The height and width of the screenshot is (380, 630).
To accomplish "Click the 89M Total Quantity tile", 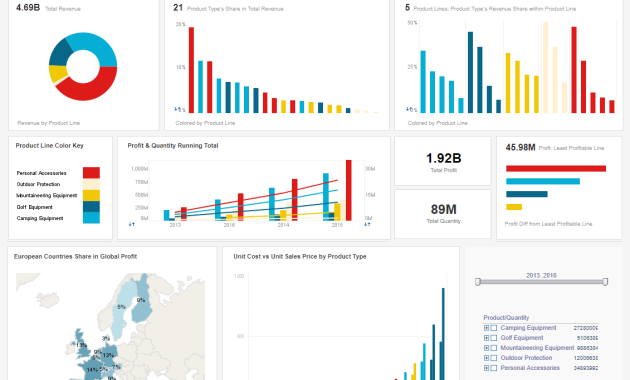I will pos(443,214).
